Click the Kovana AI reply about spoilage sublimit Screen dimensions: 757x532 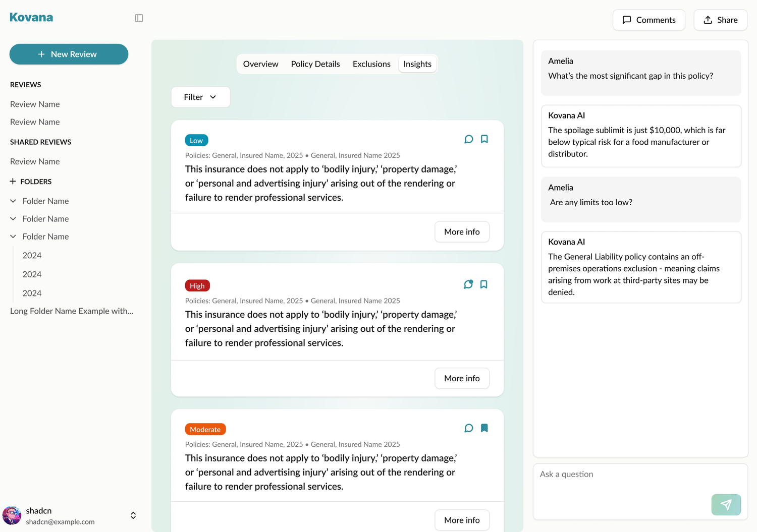click(x=641, y=136)
